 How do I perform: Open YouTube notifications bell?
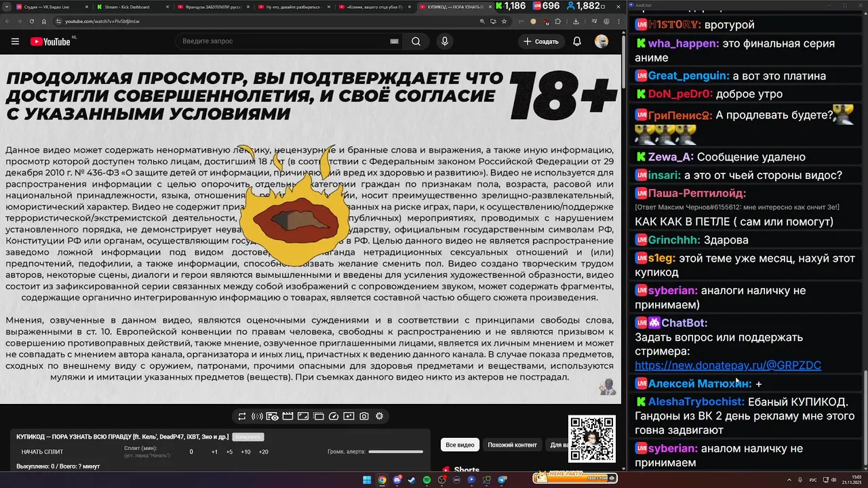click(x=577, y=41)
